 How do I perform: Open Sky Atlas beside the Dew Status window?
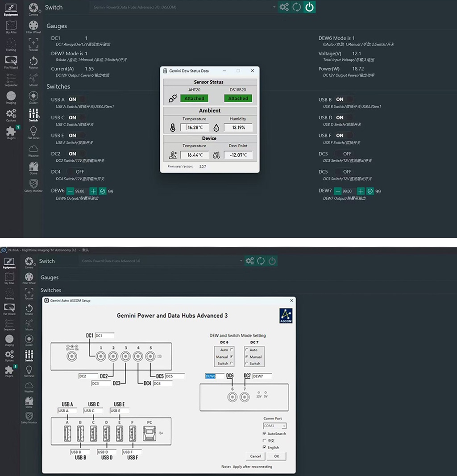click(11, 27)
